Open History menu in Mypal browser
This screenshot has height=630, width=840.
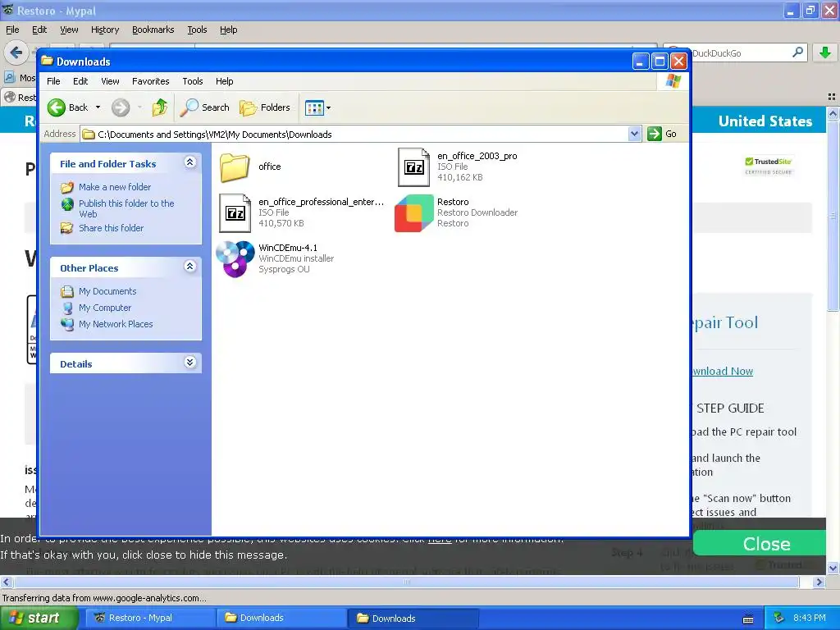(104, 30)
